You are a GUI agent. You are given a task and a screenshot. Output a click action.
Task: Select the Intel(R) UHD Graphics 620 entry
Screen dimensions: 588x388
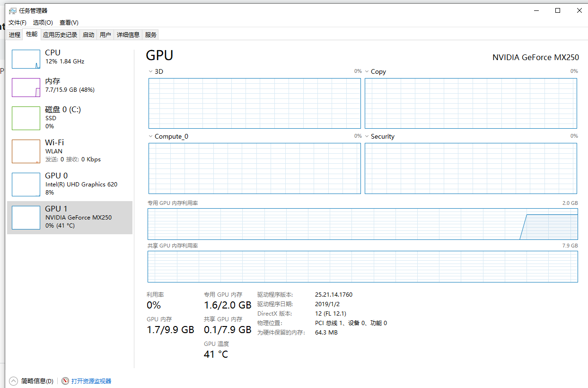70,185
